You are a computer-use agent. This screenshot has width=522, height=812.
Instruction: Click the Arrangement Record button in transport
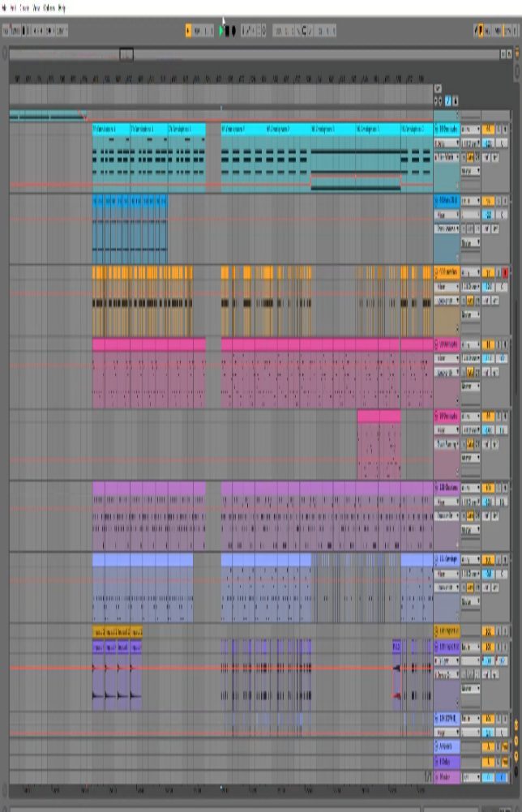point(234,31)
